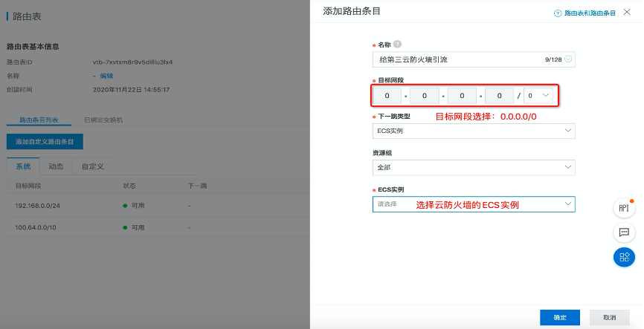The width and height of the screenshot is (644, 329).
Task: Click the help icon next to 名称
Action: coord(397,45)
